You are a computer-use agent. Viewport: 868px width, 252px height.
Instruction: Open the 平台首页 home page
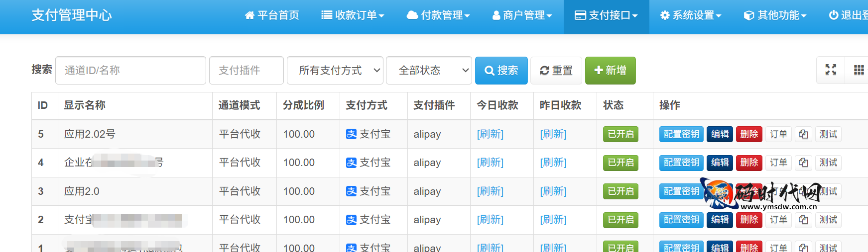click(272, 15)
